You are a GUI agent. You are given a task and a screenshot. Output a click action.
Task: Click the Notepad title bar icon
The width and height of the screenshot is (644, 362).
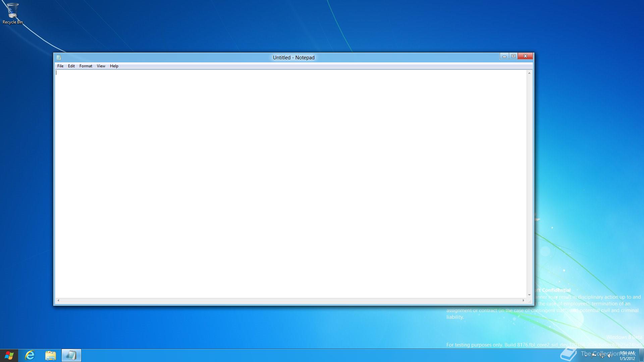coord(59,57)
